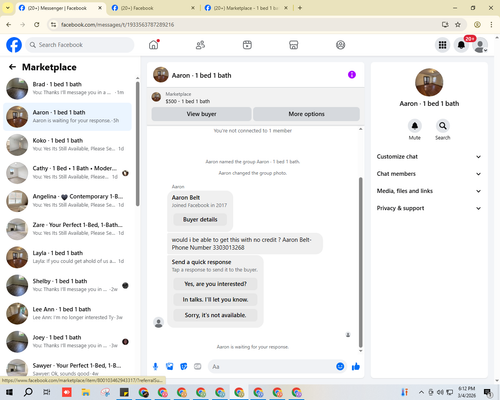Open the Groups icon in top navigation
This screenshot has height=400, width=500.
point(340,45)
